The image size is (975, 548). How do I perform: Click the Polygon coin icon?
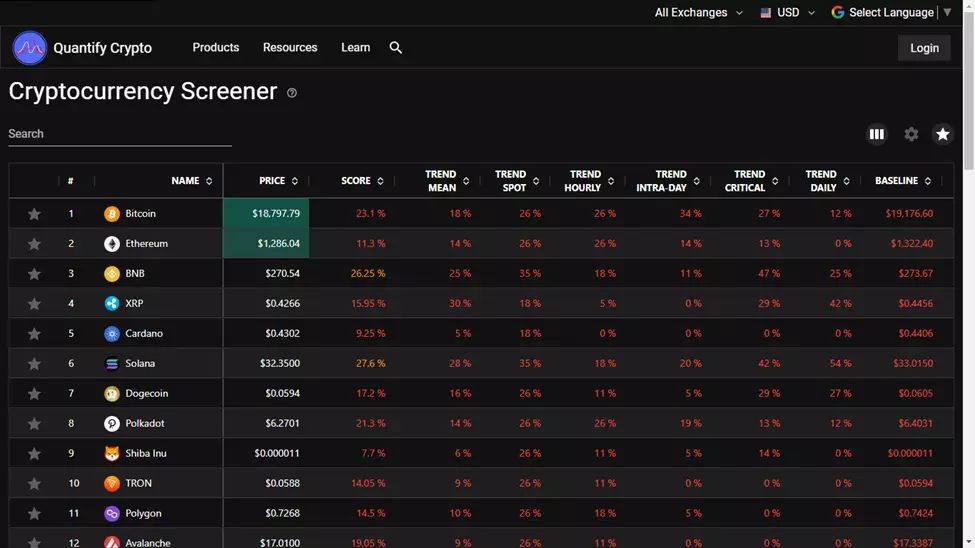[x=112, y=514]
